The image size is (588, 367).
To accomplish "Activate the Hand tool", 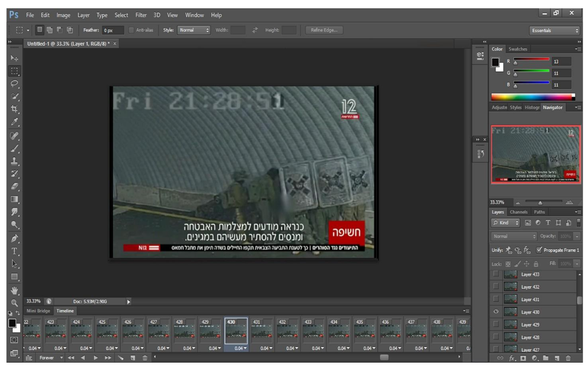I will (14, 290).
